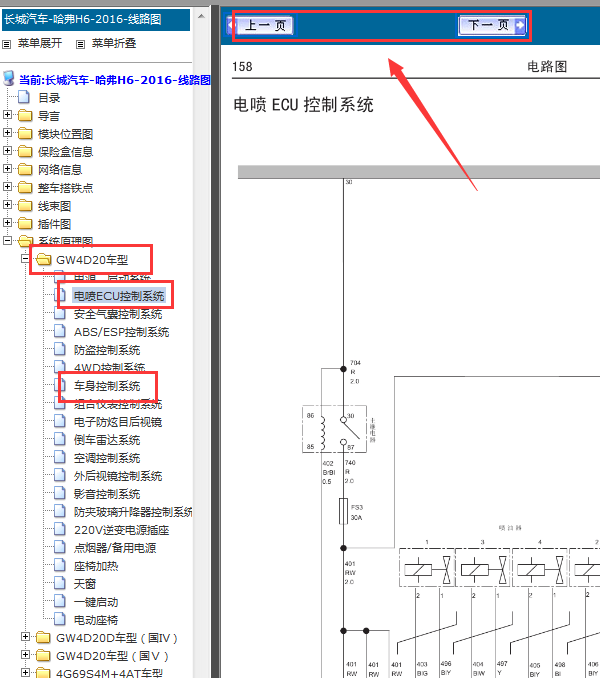Open 防盗控制系统 diagram
This screenshot has width=600, height=678.
107,350
